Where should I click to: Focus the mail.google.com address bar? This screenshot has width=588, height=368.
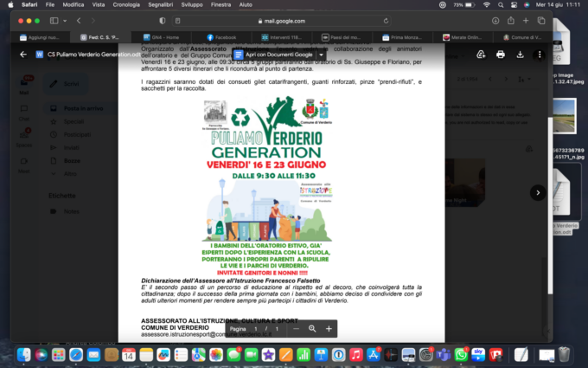pyautogui.click(x=282, y=21)
